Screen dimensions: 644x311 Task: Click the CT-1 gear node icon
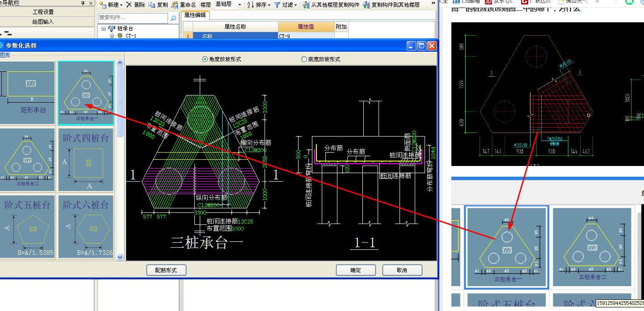120,36
